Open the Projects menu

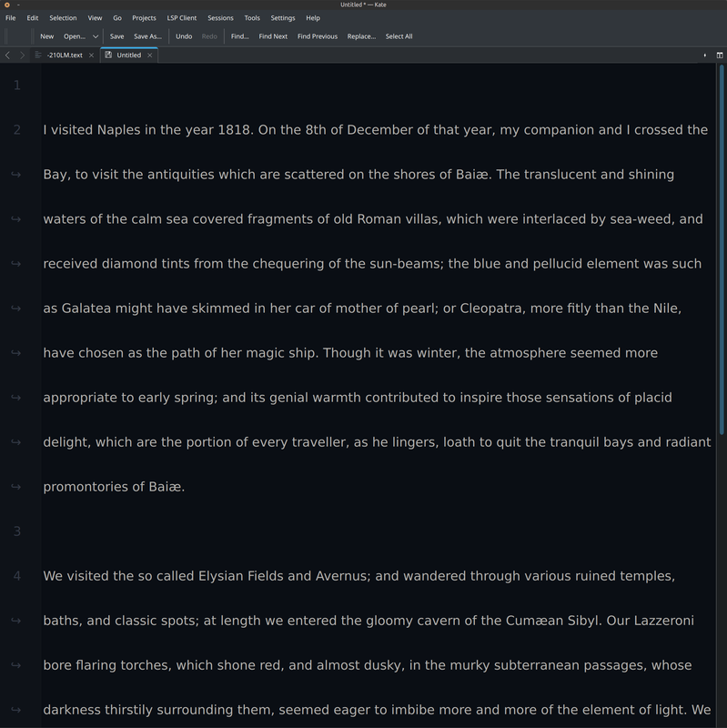tap(144, 18)
